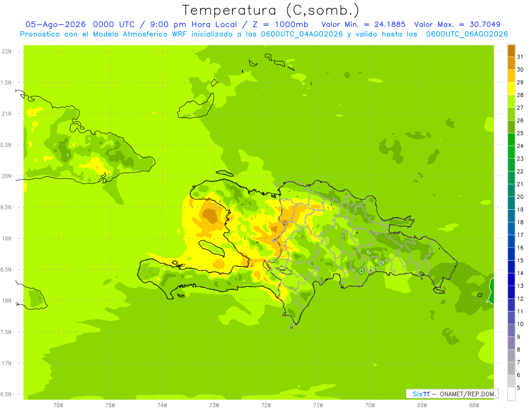532x411 pixels.
Task: Click the longitude label "70W"
Action: (370, 405)
